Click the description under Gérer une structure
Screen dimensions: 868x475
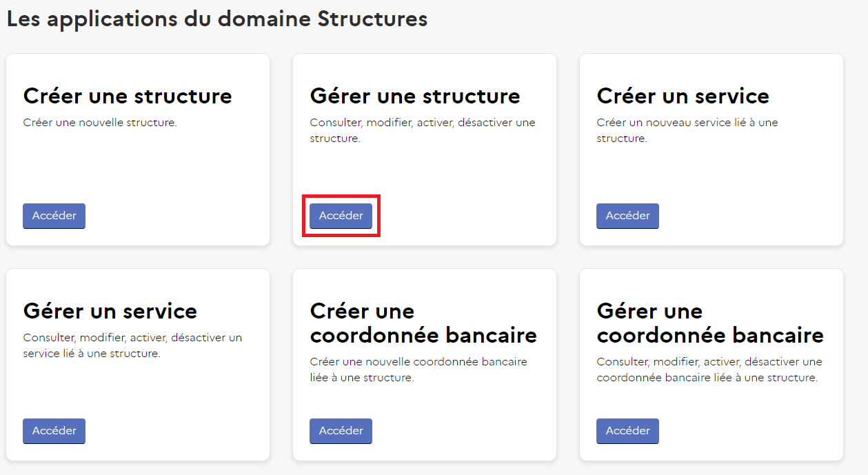[423, 130]
